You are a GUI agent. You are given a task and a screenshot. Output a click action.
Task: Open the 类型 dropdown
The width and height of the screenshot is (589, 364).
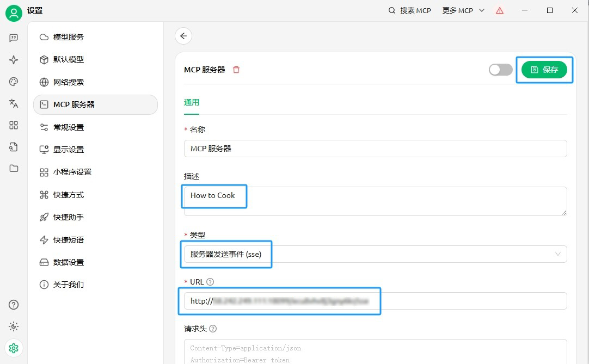[375, 254]
